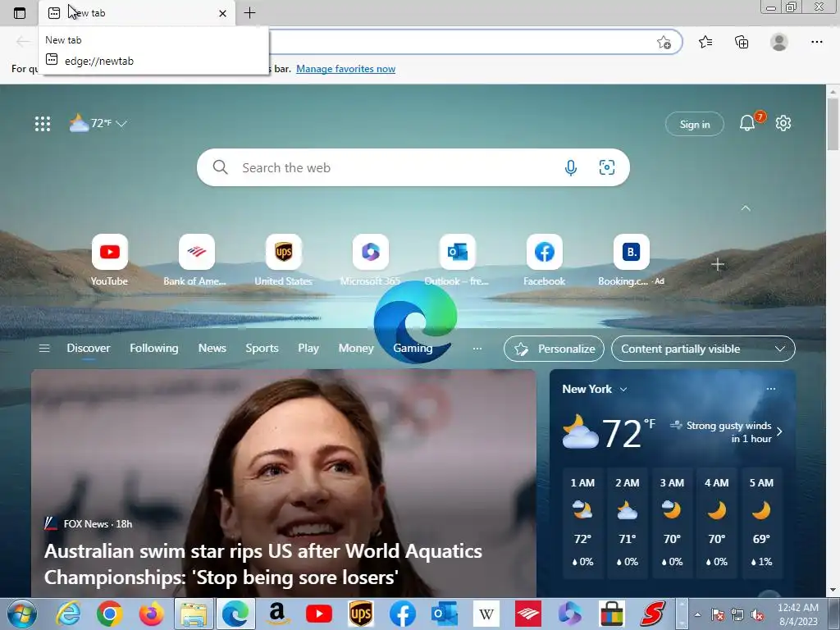Select the Money feed tab
The image size is (840, 630).
[356, 348]
